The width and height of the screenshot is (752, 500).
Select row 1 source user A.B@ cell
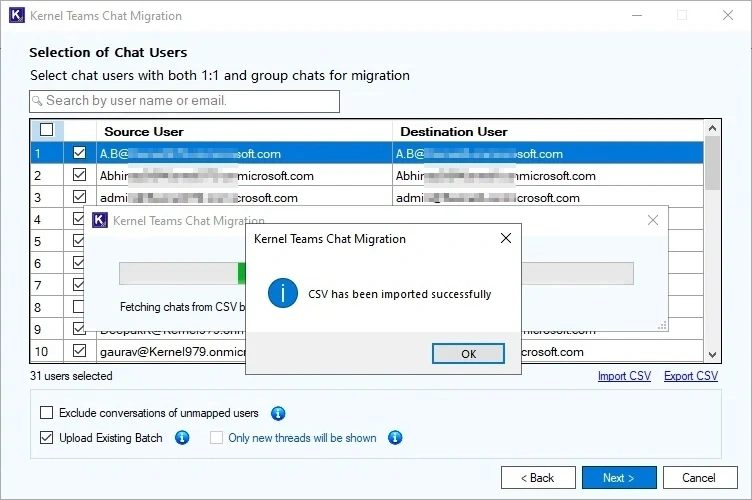point(245,153)
